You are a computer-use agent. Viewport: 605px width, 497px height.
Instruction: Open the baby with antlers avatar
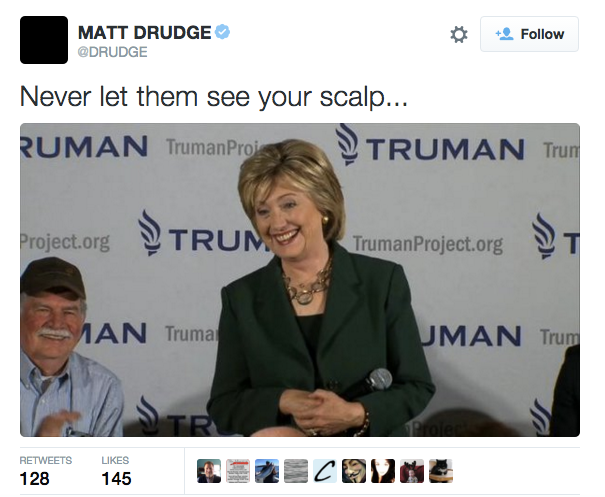click(412, 471)
